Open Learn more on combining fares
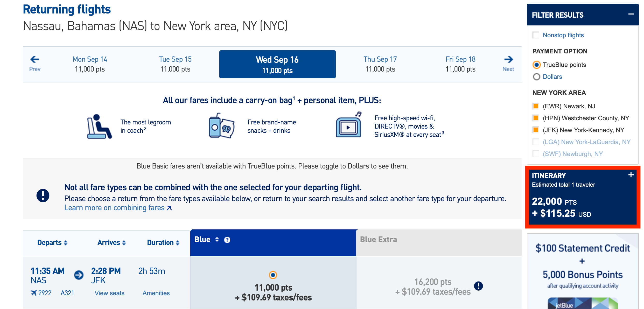This screenshot has height=309, width=644. point(118,207)
